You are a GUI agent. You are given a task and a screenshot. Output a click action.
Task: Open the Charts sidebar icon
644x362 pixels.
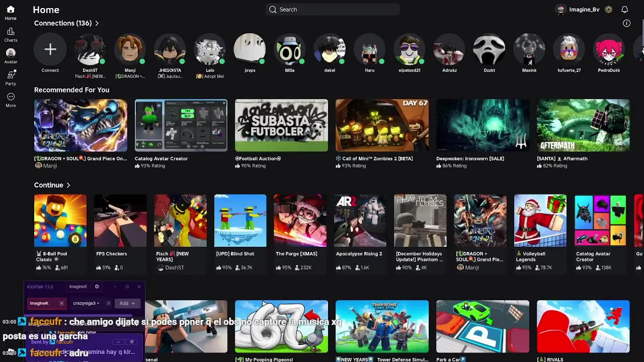[11, 31]
